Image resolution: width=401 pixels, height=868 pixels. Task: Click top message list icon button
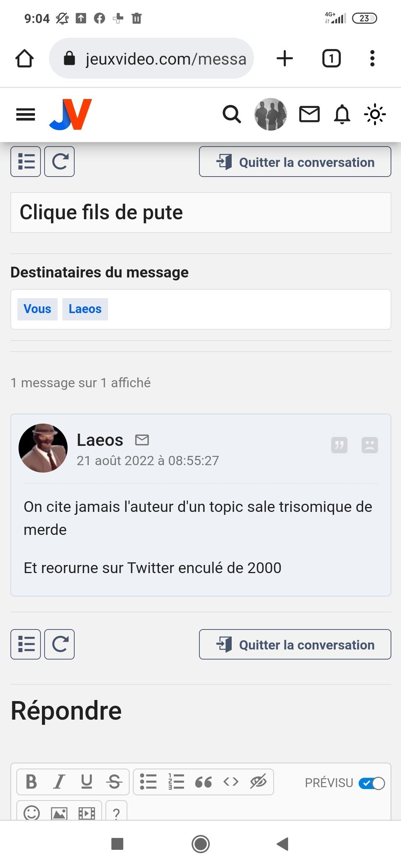[x=26, y=162]
